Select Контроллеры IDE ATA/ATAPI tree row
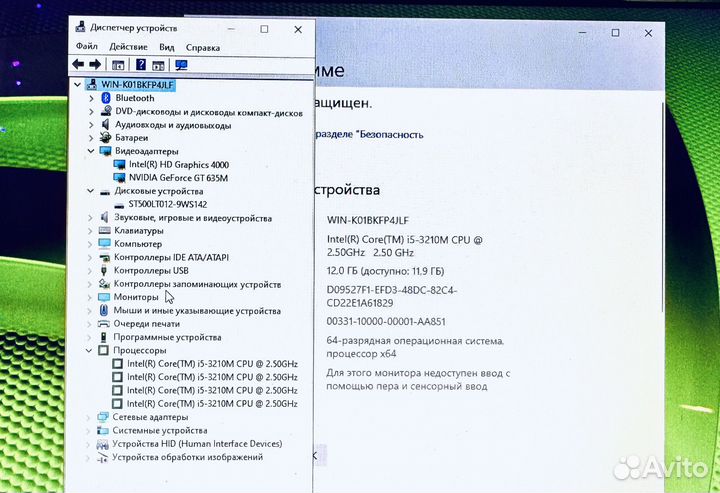720x493 pixels. coord(171,258)
